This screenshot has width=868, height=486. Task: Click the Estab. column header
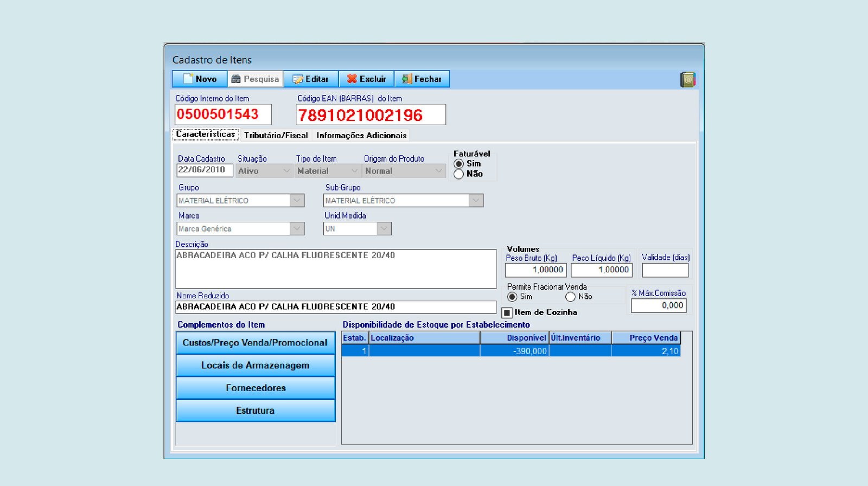[x=355, y=338]
